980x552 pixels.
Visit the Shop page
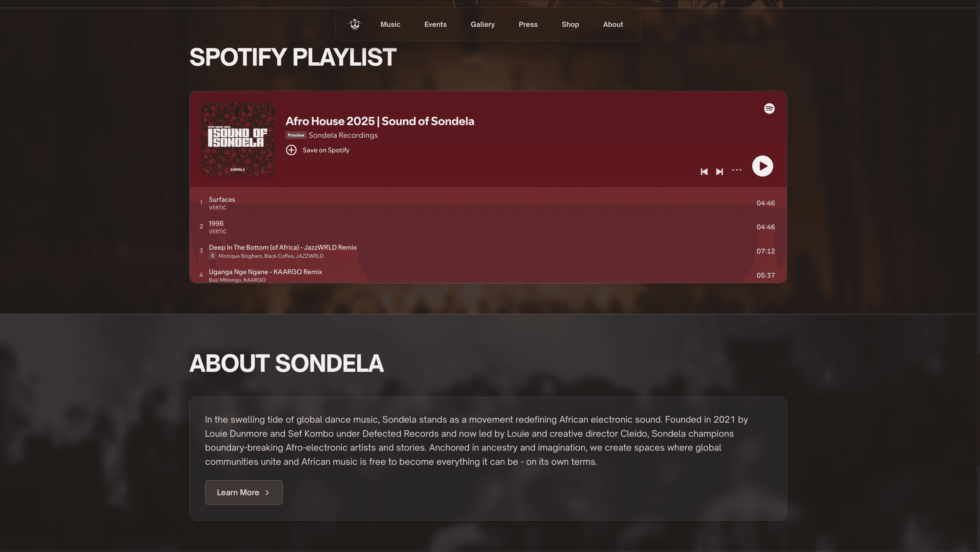(x=570, y=24)
